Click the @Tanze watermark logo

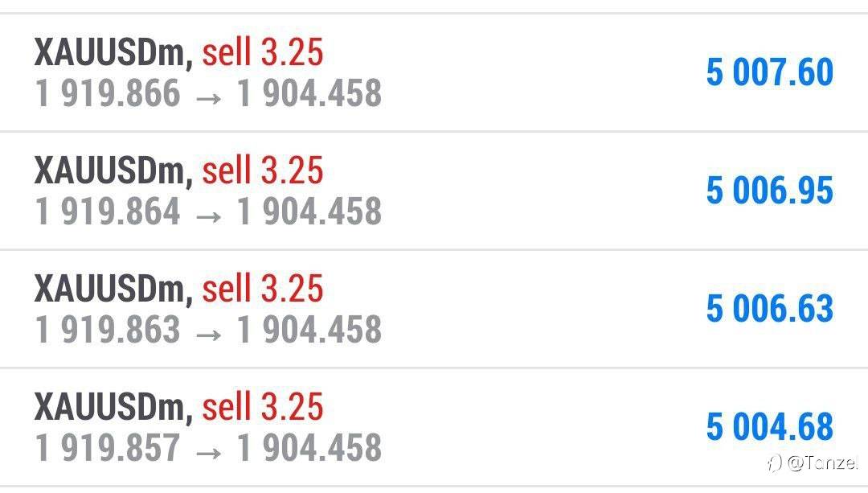point(775,462)
